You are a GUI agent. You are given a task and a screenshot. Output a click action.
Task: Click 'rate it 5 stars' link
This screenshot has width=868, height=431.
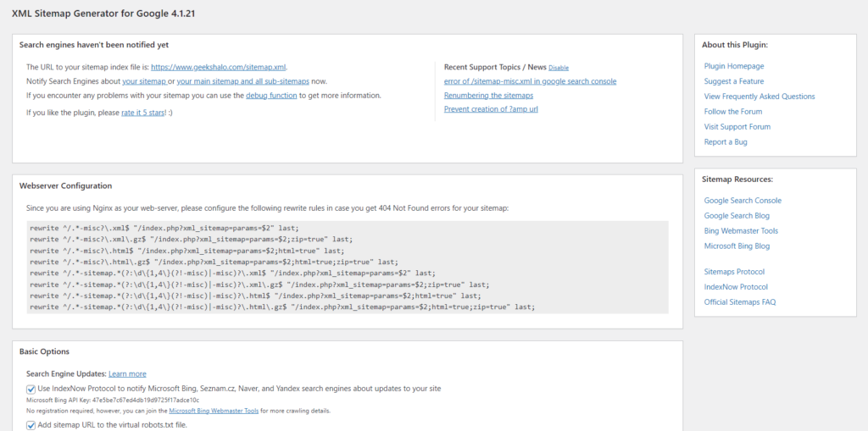click(x=142, y=113)
